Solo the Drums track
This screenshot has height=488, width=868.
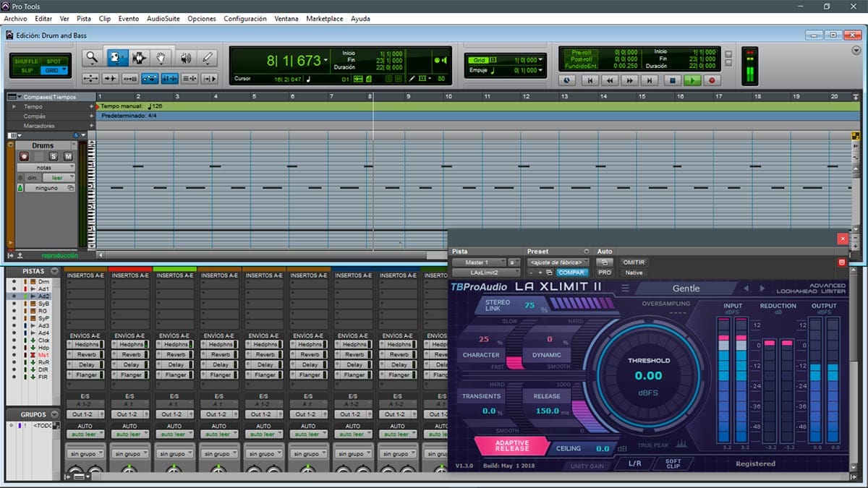point(54,156)
